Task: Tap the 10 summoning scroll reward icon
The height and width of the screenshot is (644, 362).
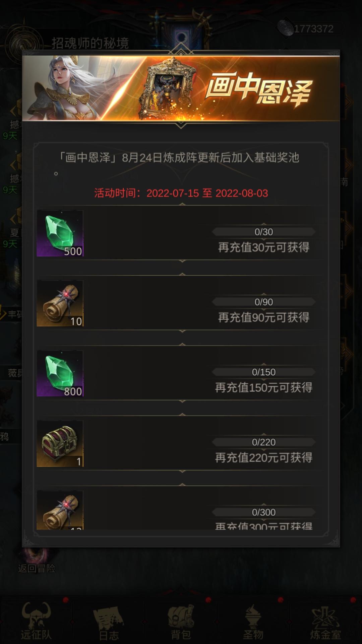Action: coord(60,304)
